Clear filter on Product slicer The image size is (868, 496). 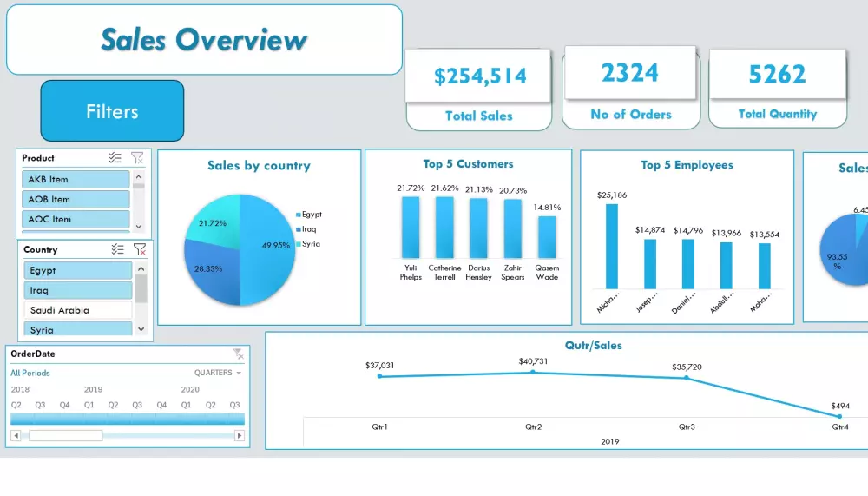tap(137, 158)
